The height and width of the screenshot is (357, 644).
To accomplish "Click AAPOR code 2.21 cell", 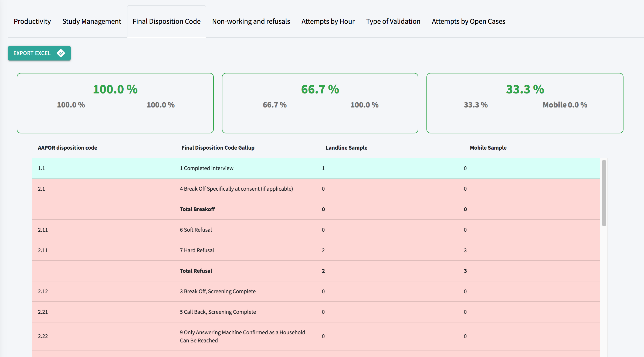I will pyautogui.click(x=43, y=312).
